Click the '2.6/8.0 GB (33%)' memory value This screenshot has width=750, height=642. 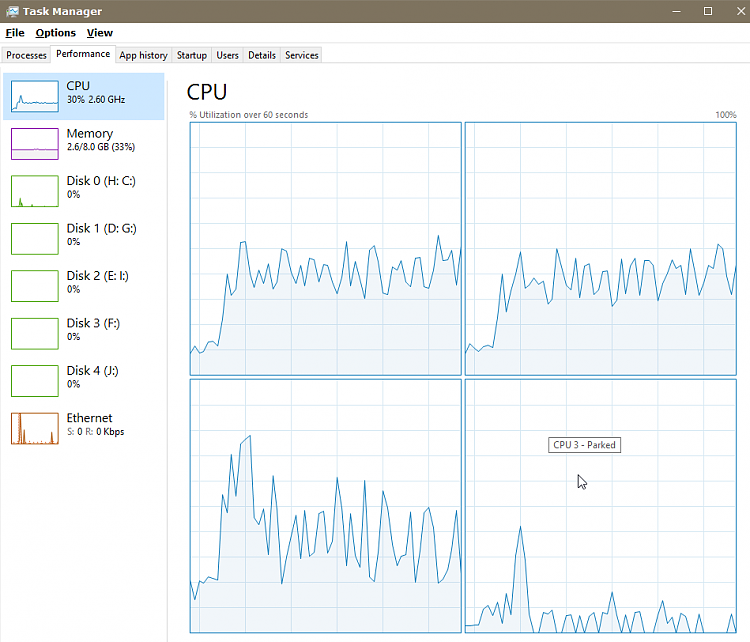point(101,147)
